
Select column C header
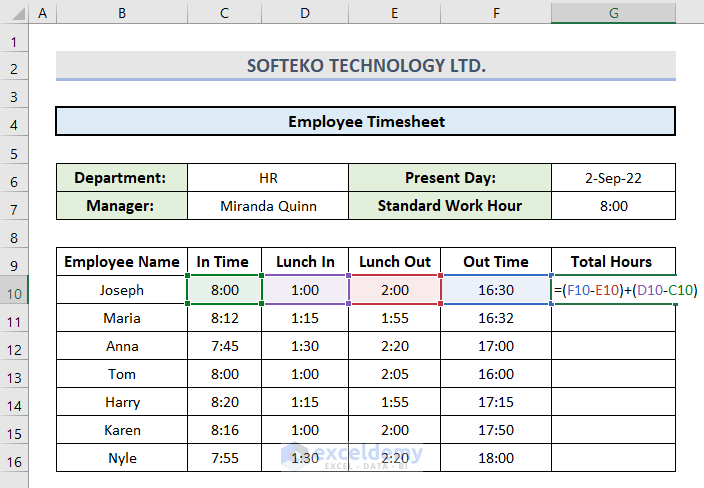(224, 13)
